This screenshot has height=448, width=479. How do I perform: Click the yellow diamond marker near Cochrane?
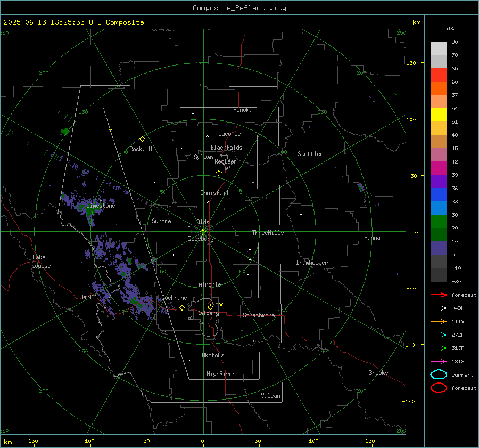[x=182, y=307]
